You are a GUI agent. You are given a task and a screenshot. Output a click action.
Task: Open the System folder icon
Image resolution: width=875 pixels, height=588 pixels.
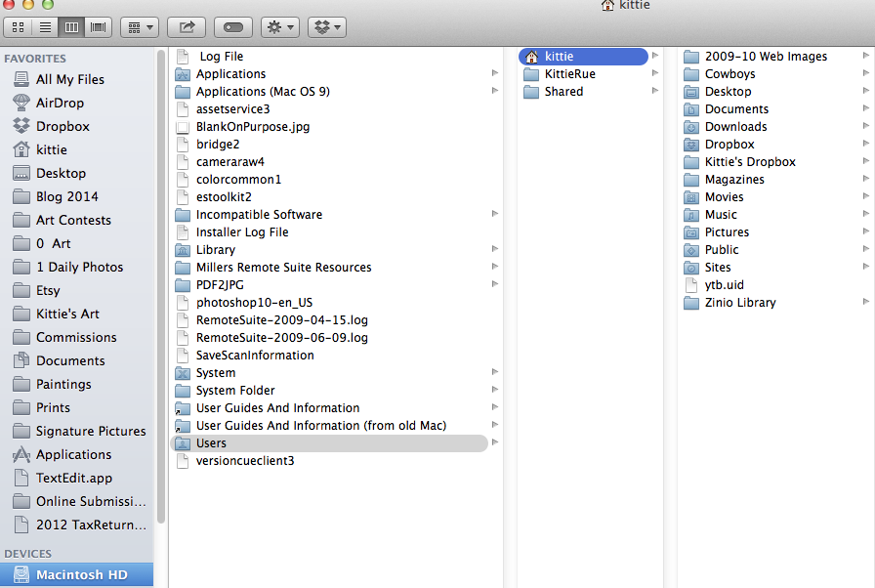tap(183, 373)
